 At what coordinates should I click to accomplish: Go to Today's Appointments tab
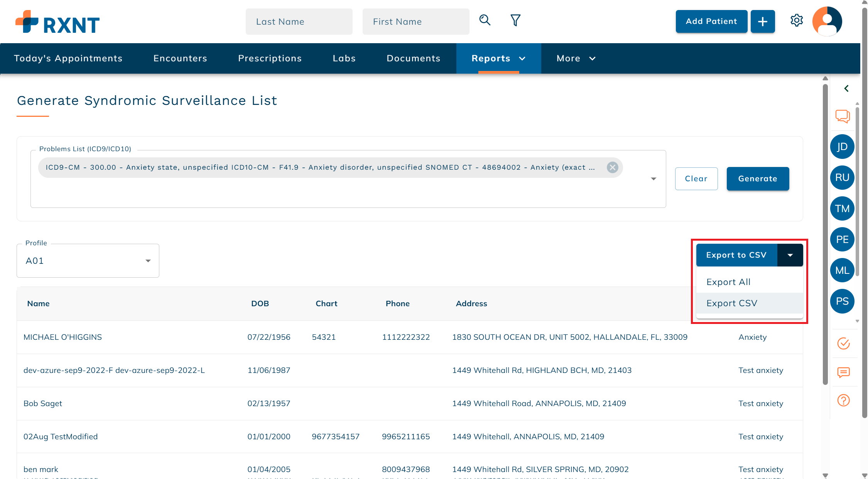68,58
